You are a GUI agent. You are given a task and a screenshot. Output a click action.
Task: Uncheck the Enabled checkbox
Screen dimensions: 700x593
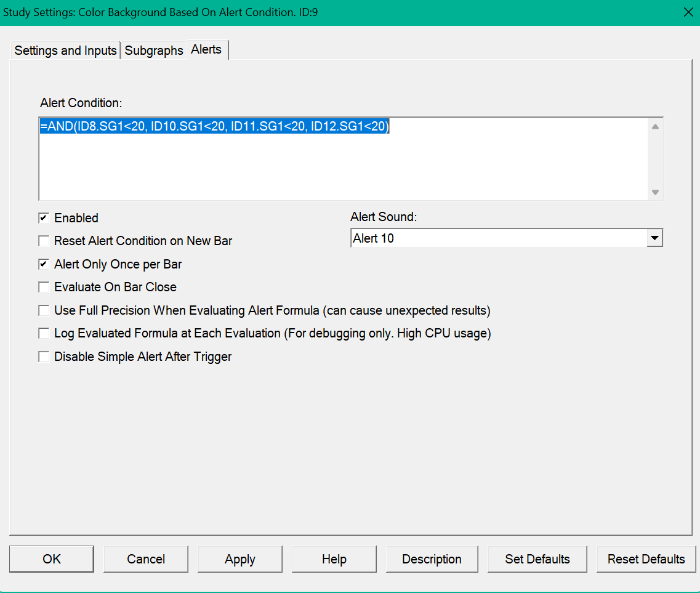pyautogui.click(x=44, y=218)
